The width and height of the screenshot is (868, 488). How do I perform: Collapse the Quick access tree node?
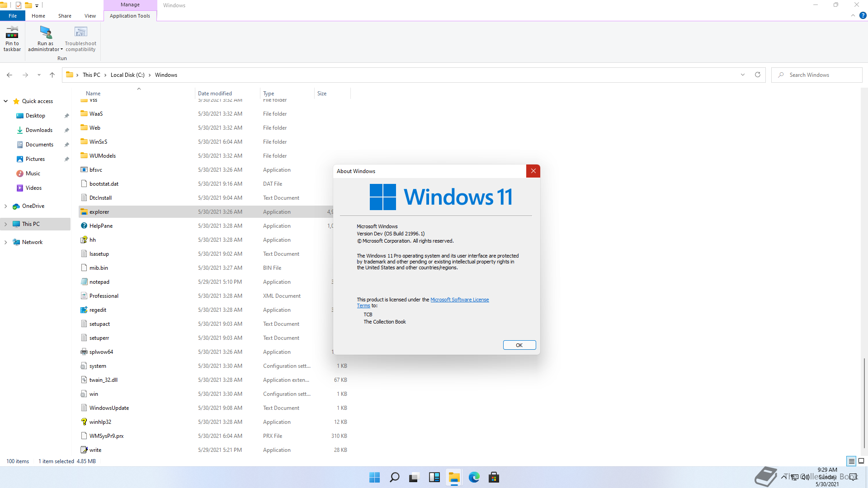[6, 101]
